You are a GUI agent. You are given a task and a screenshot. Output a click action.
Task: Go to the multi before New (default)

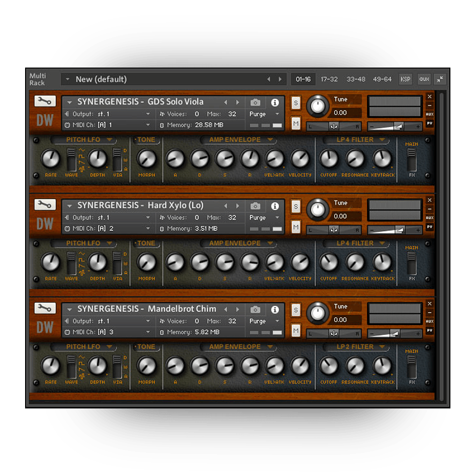[269, 79]
